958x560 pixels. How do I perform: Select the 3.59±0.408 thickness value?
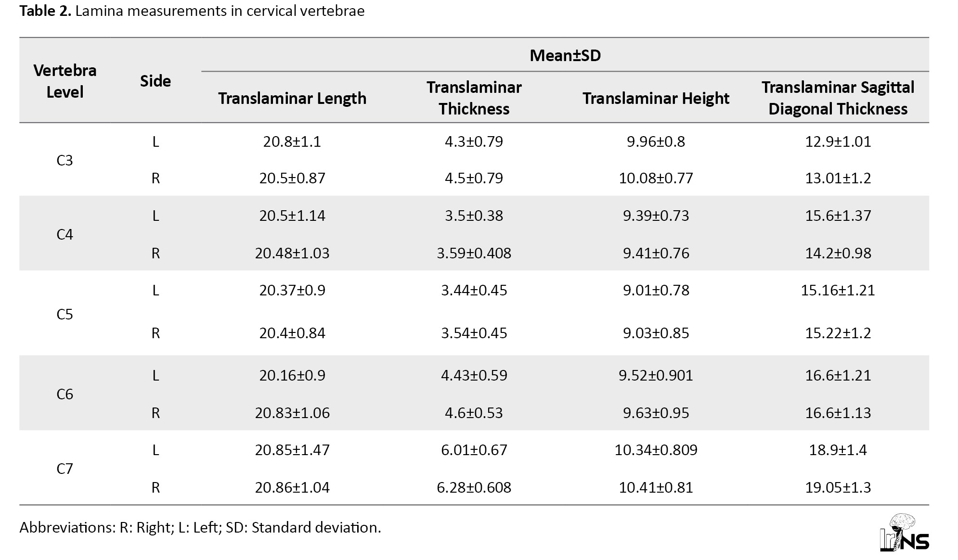(474, 253)
